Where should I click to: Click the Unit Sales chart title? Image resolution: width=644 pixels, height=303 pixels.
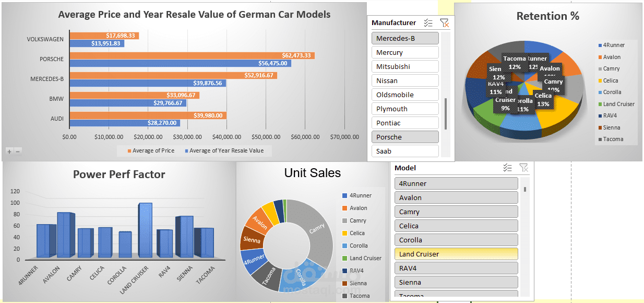[313, 173]
